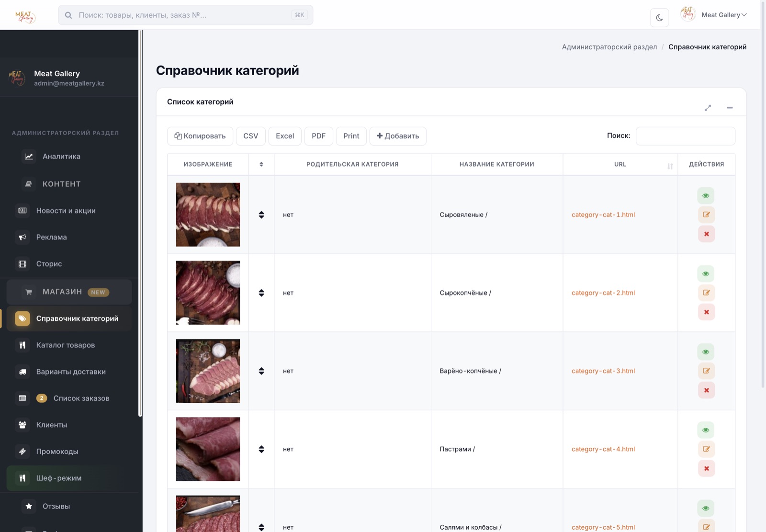Open the category-cat-1.html link
Image resolution: width=766 pixels, height=532 pixels.
pyautogui.click(x=603, y=215)
